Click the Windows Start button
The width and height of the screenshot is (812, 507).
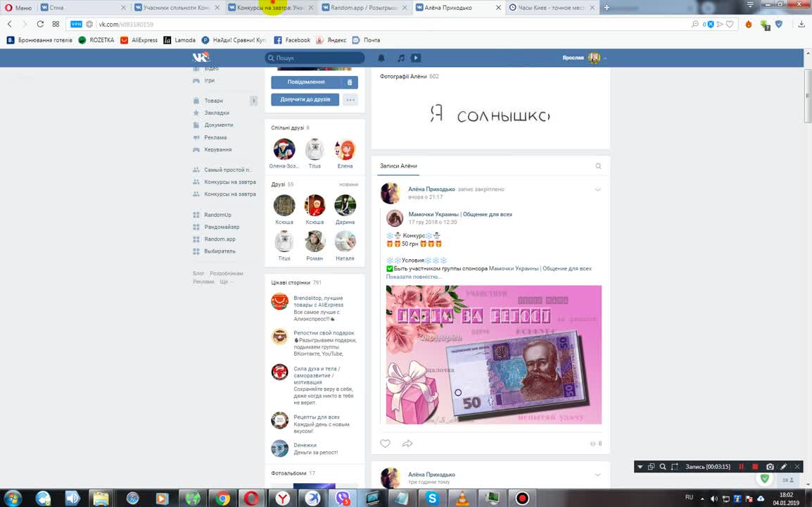[x=13, y=499]
